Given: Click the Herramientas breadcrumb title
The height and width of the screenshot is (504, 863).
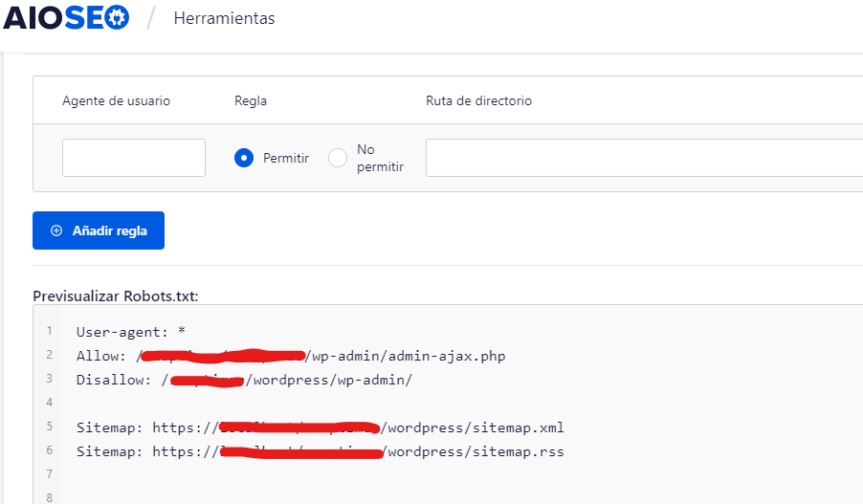Looking at the screenshot, I should 224,18.
